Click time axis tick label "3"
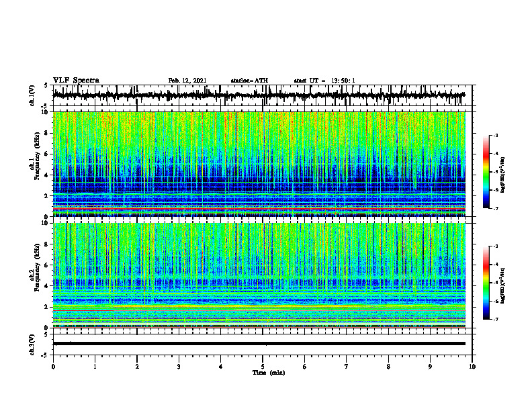532x411 pixels. tap(179, 367)
